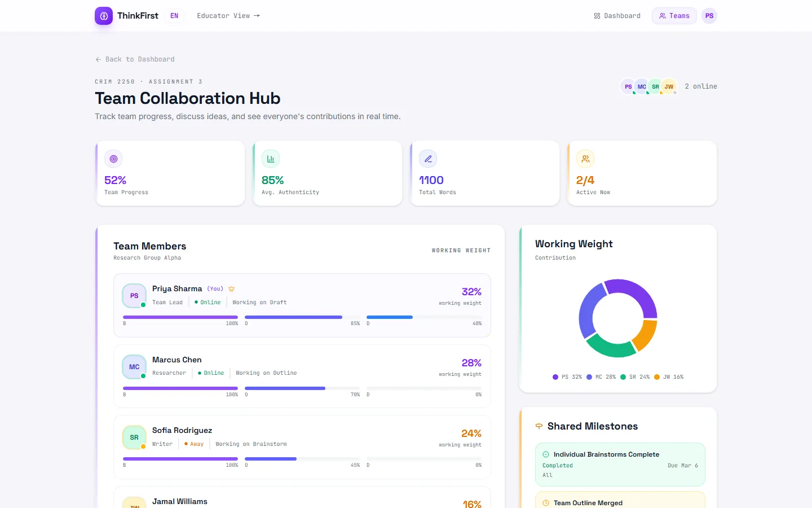Click the Total Words pencil icon

[428, 159]
